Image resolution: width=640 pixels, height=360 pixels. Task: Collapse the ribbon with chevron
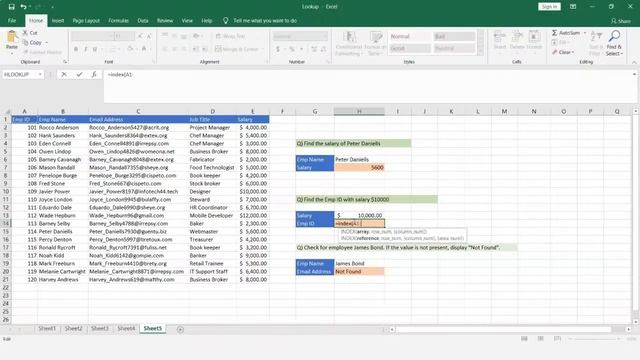(x=634, y=62)
